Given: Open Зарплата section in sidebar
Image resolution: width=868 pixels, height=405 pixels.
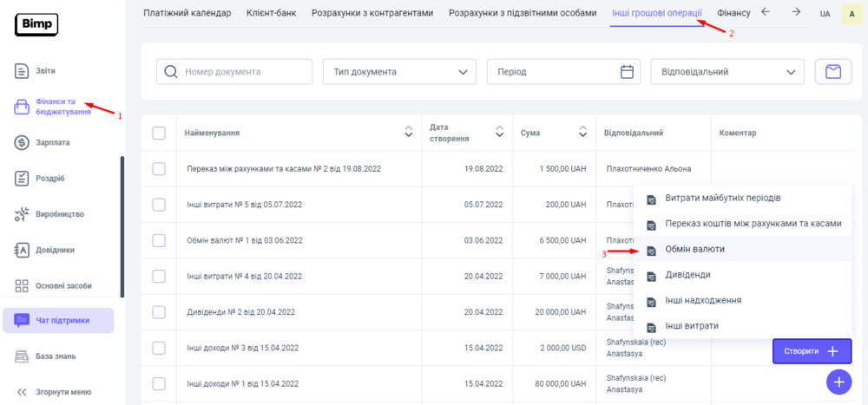Looking at the screenshot, I should tap(52, 142).
